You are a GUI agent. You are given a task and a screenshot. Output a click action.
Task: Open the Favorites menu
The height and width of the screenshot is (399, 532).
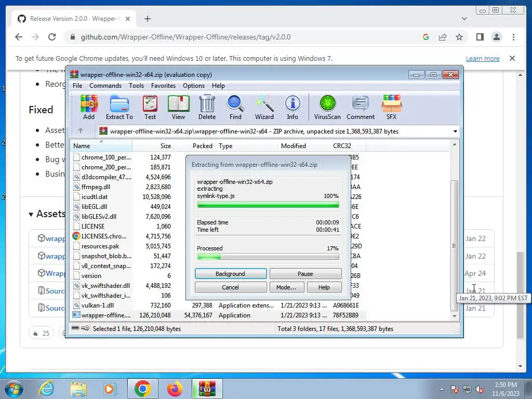(163, 86)
